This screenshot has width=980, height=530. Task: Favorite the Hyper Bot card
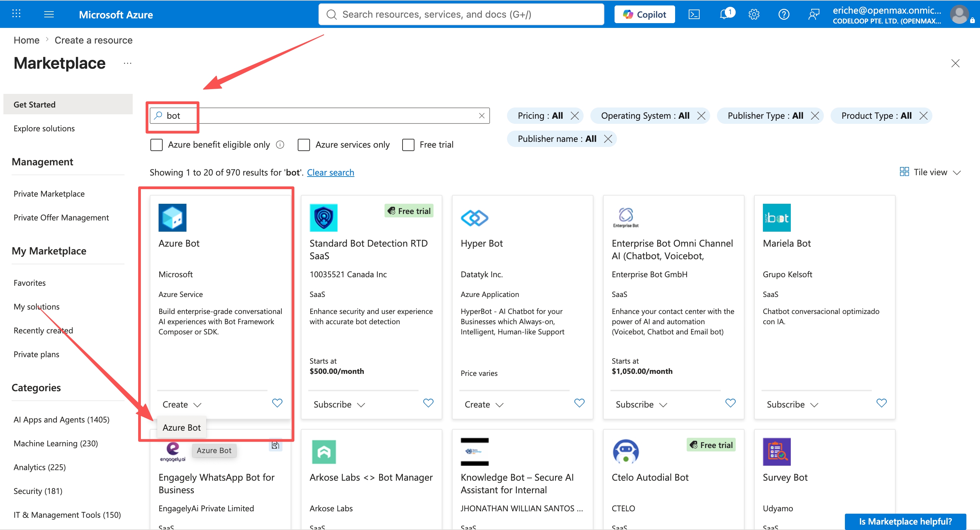coord(579,403)
